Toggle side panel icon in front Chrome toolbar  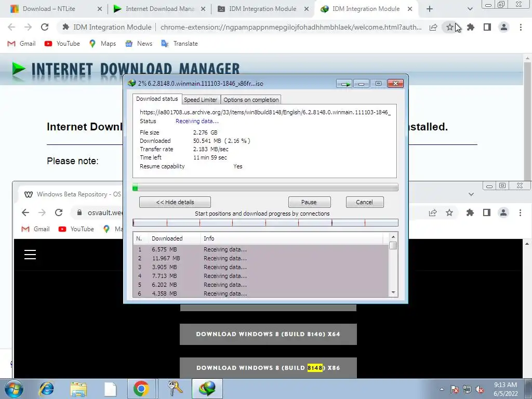coord(487,27)
